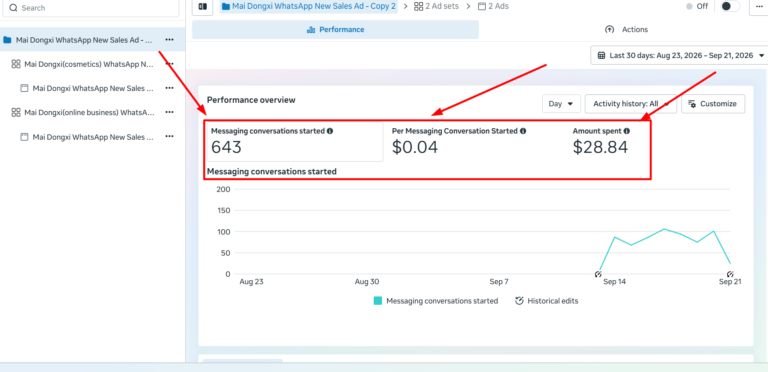The height and width of the screenshot is (372, 768).
Task: Click the Performance overview heading
Action: click(251, 100)
